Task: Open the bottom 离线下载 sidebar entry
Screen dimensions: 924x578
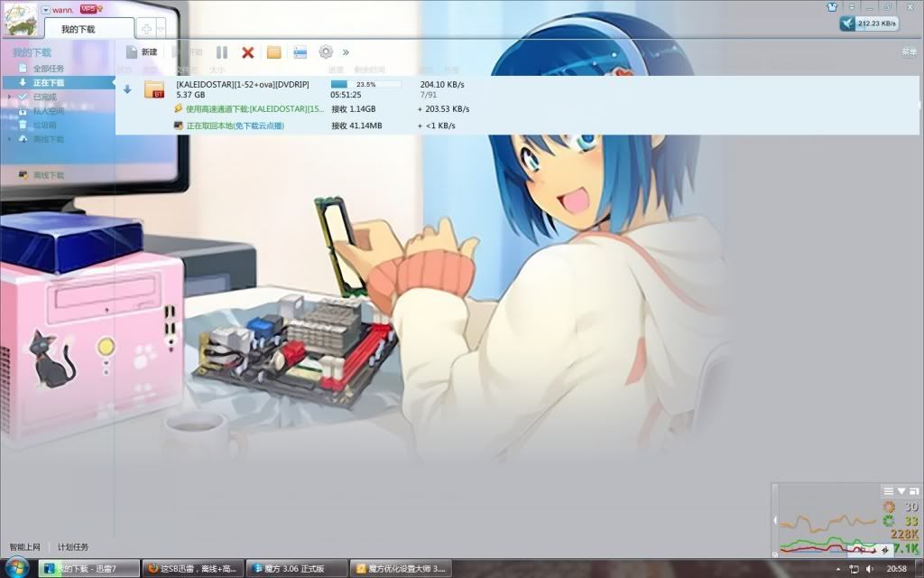Action: (49, 175)
